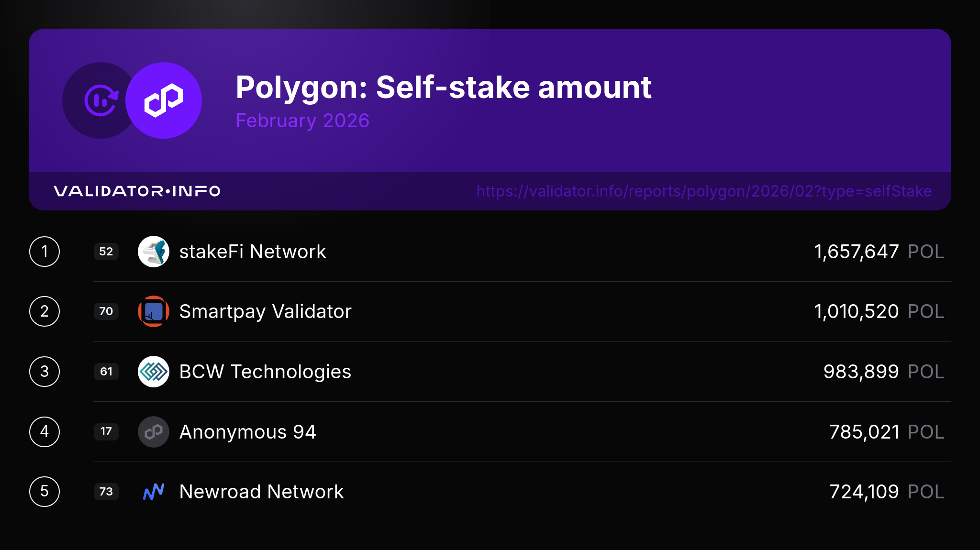Click the Smartpay Validator avatar icon
The width and height of the screenshot is (980, 550).
(154, 311)
